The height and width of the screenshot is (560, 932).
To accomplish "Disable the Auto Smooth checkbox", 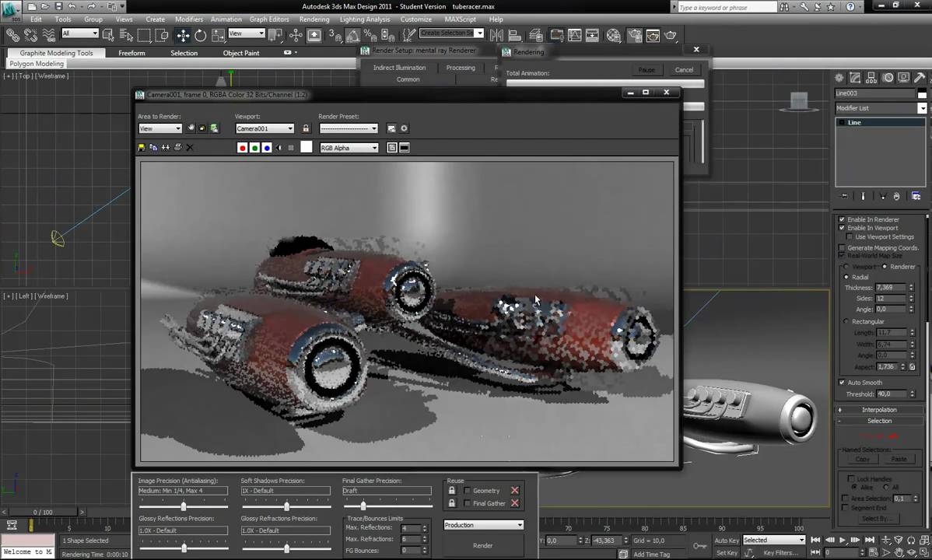I will [x=842, y=383].
